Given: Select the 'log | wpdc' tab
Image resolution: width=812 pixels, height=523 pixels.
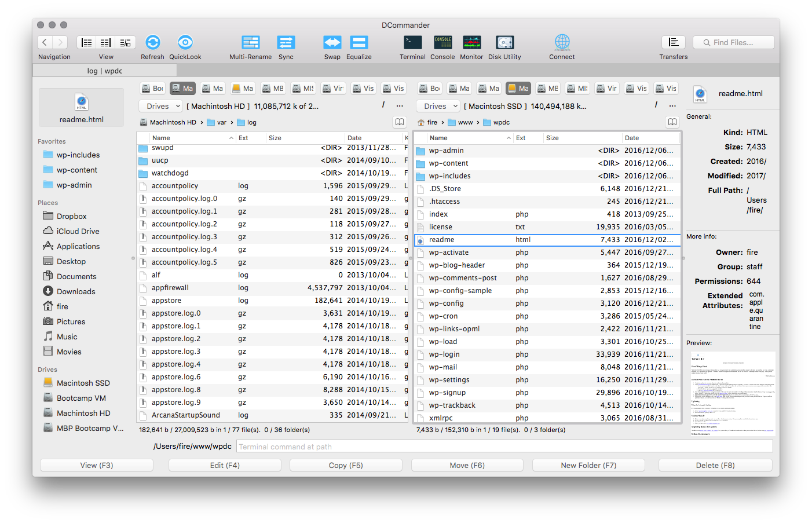Looking at the screenshot, I should coord(105,71).
